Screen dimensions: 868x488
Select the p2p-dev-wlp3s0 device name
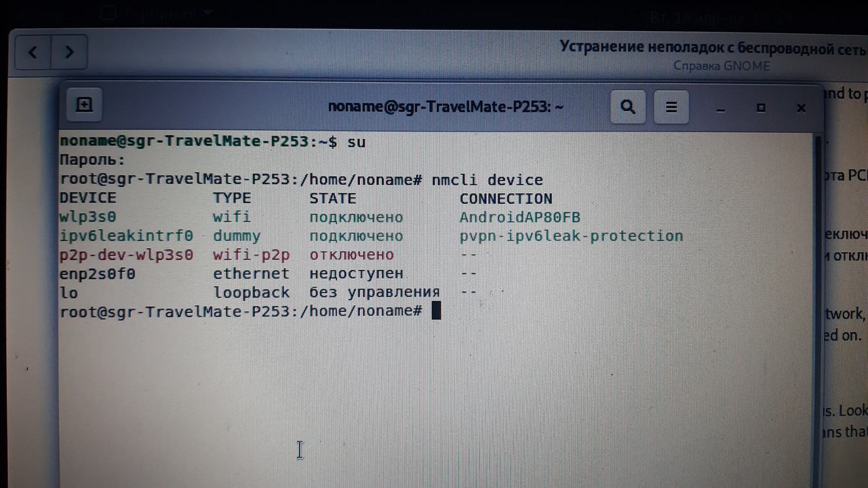[x=127, y=255]
